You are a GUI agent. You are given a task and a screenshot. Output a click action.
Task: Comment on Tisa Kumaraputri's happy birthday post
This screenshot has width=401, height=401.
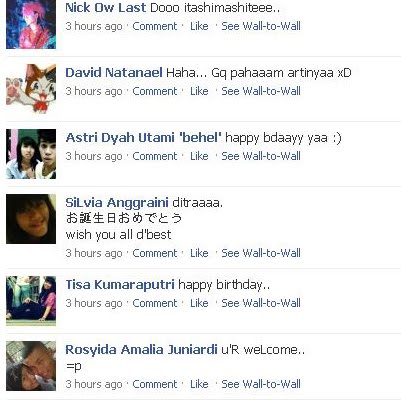click(155, 303)
